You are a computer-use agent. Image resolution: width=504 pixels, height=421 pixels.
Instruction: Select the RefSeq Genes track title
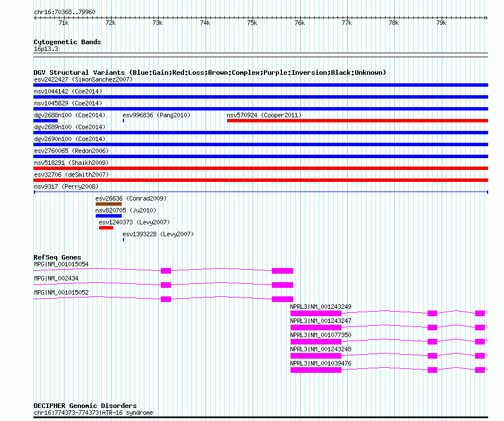(57, 257)
